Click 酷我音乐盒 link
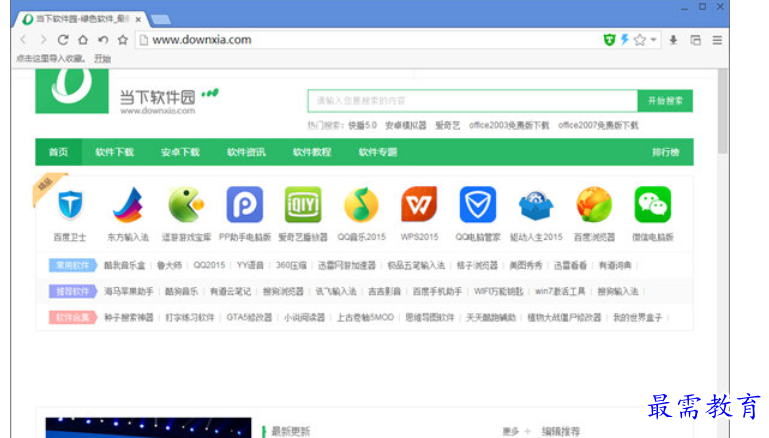 (x=125, y=265)
